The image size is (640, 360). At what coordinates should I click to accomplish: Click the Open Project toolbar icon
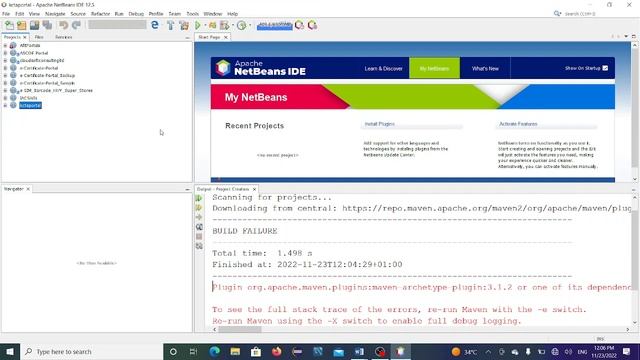pos(34,25)
